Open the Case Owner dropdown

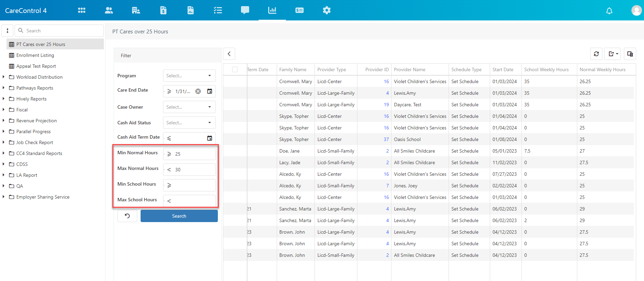coord(189,107)
